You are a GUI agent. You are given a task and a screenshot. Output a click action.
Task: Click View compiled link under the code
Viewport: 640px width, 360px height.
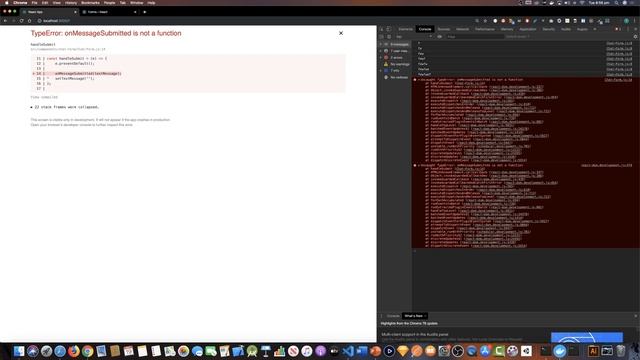coord(44,97)
